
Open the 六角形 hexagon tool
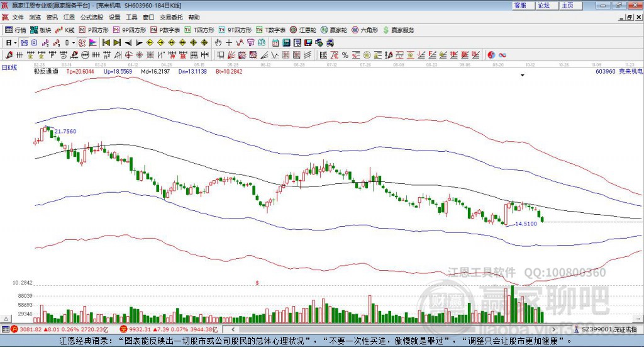click(x=365, y=30)
